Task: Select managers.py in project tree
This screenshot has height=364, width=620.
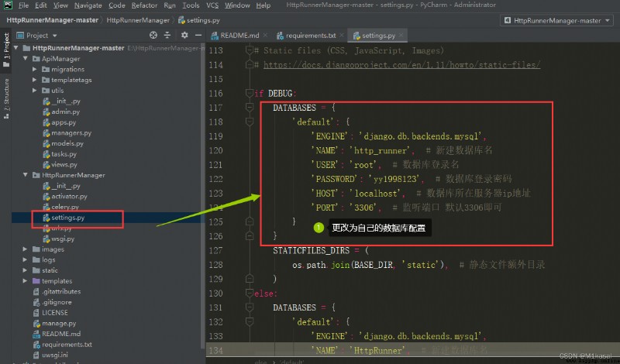Action: [67, 133]
